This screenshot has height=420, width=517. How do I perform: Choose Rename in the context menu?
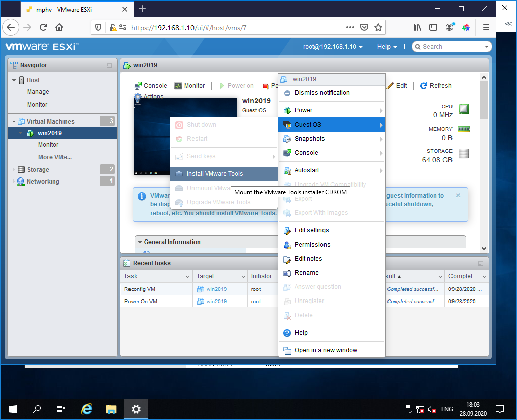332,273
